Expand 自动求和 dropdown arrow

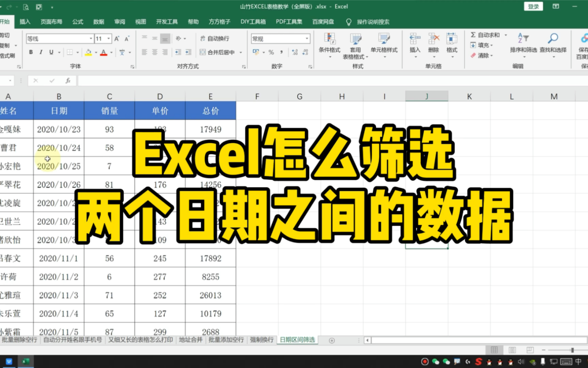(x=505, y=35)
